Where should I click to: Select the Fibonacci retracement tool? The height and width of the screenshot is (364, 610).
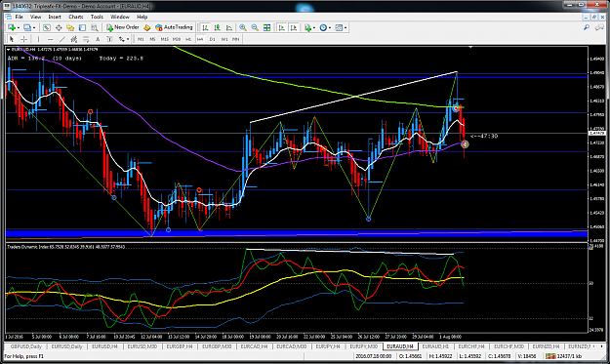click(x=86, y=39)
